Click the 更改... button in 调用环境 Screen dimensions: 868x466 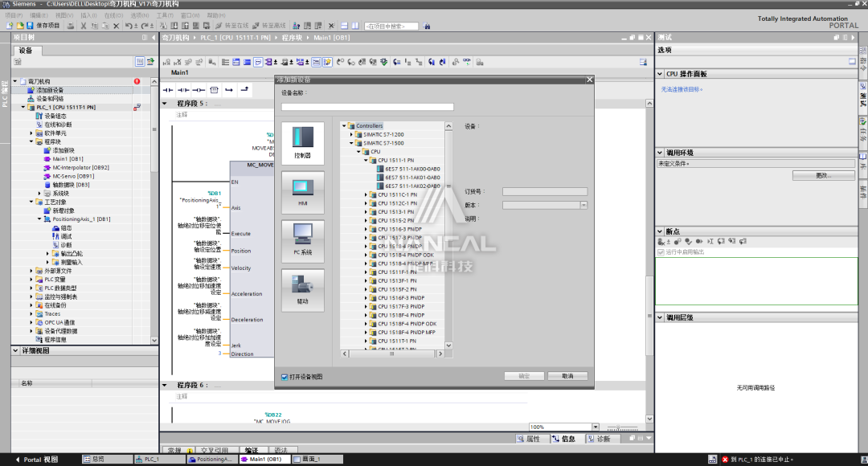[823, 175]
